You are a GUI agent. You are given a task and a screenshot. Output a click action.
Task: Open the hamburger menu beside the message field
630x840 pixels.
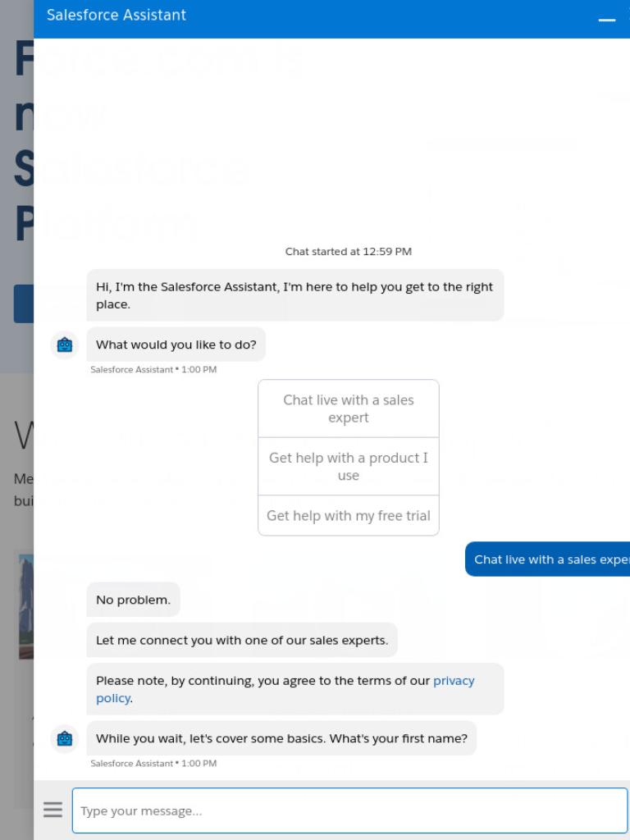pos(52,810)
